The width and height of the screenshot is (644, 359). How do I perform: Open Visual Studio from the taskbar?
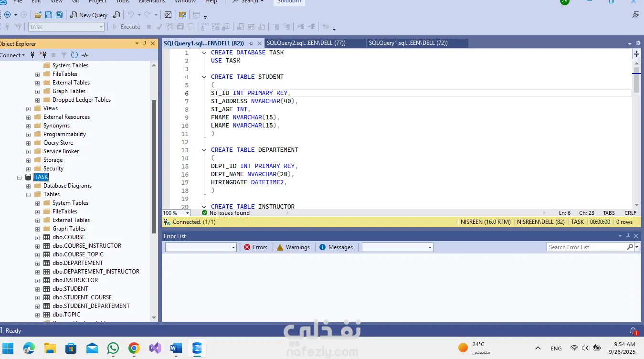pos(155,348)
